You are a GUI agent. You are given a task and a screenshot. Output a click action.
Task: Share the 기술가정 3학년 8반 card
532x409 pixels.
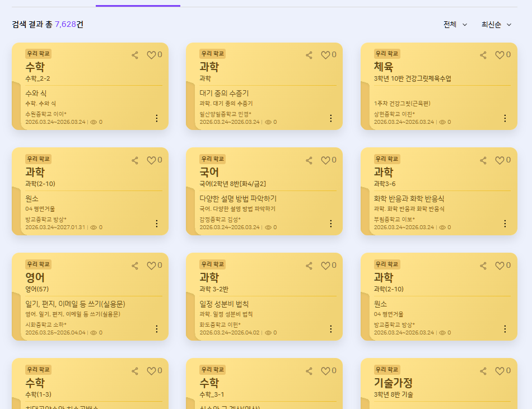tap(483, 371)
